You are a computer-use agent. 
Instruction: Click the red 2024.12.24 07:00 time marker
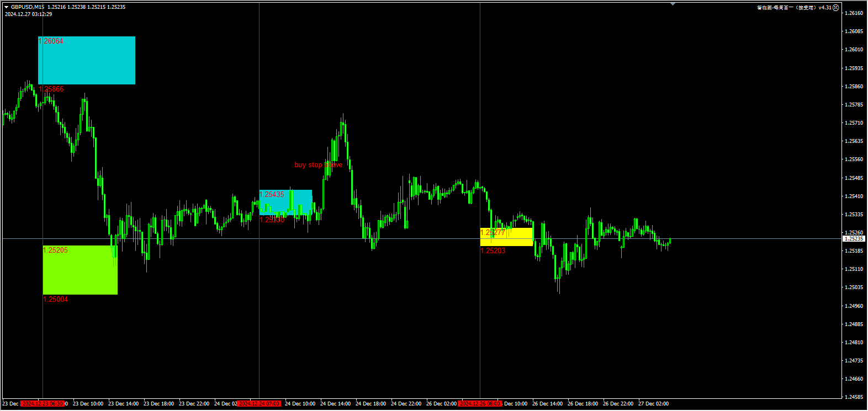click(259, 404)
